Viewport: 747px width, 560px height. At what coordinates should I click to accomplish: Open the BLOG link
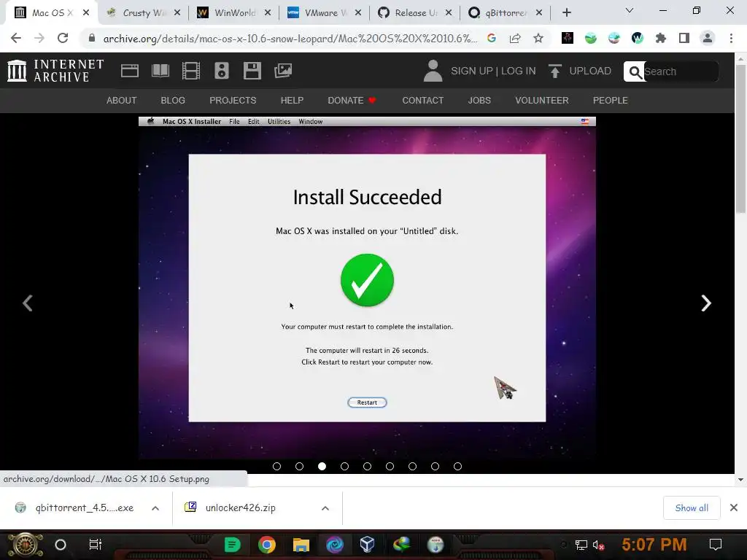tap(173, 101)
